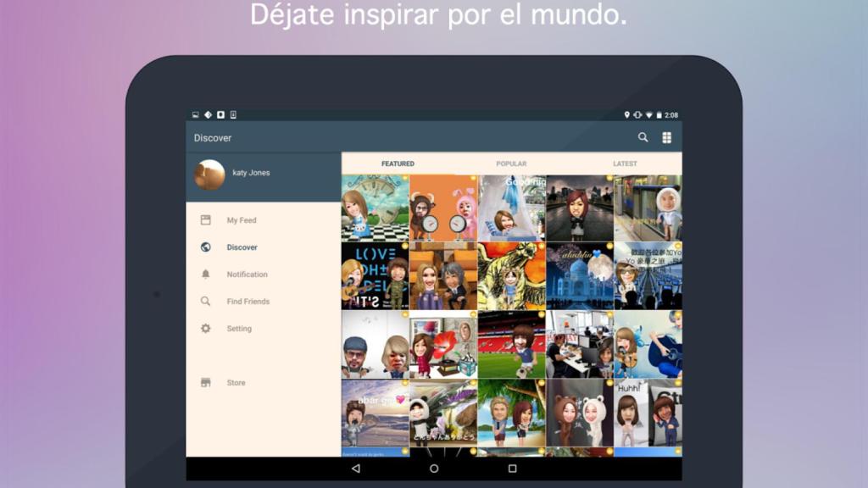The width and height of the screenshot is (868, 488).
Task: Open the grid view icon beside search
Action: (x=667, y=136)
